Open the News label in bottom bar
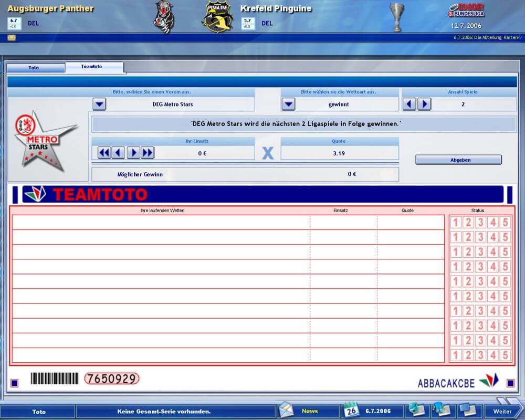 pyautogui.click(x=310, y=411)
